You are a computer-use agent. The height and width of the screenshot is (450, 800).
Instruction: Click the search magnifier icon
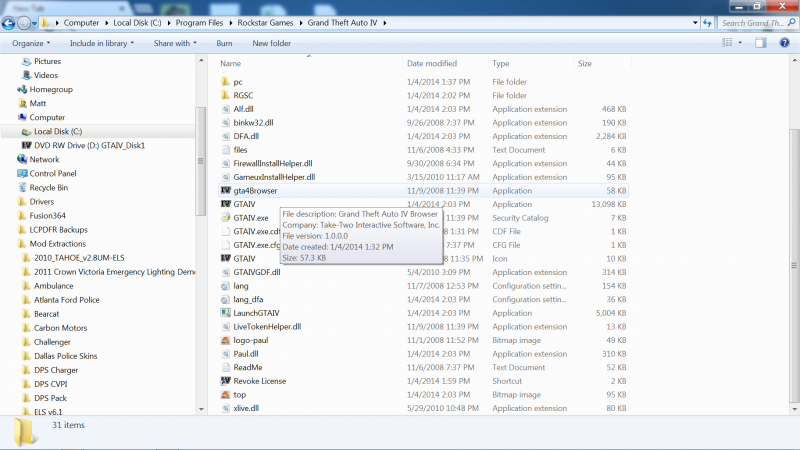(791, 22)
